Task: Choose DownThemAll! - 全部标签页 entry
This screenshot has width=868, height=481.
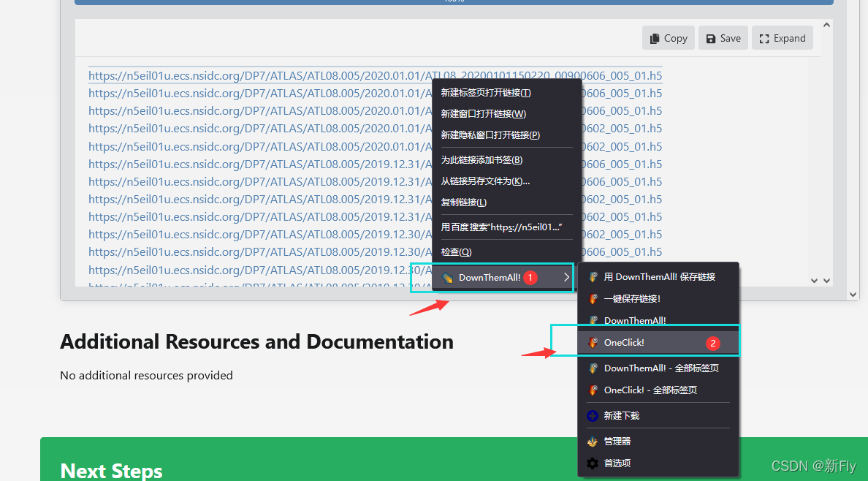Action: [658, 368]
